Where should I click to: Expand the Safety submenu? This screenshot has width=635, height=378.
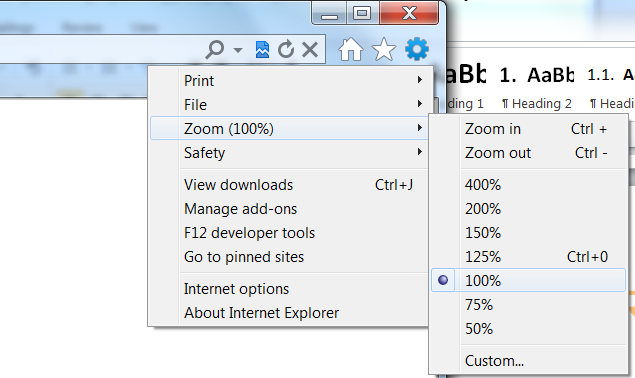tap(289, 152)
